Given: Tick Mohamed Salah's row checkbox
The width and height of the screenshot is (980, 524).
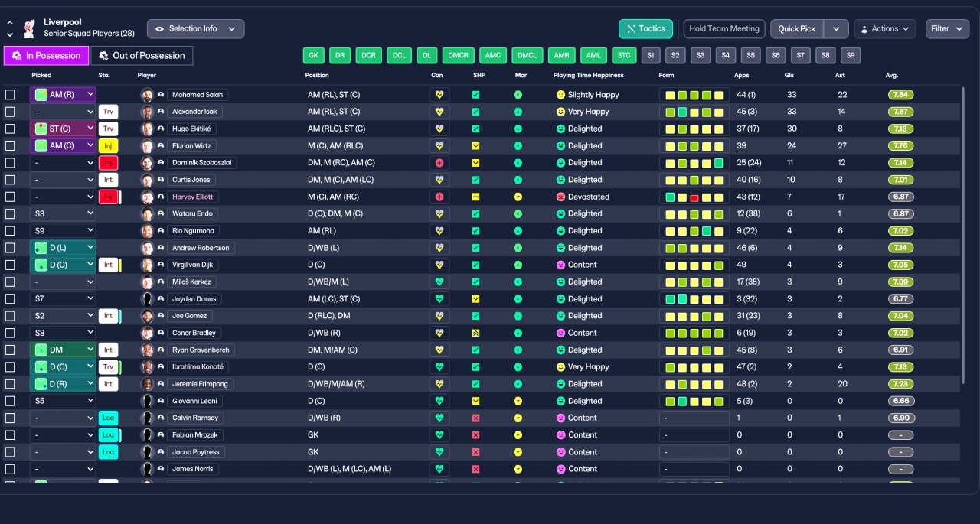Looking at the screenshot, I should point(10,95).
